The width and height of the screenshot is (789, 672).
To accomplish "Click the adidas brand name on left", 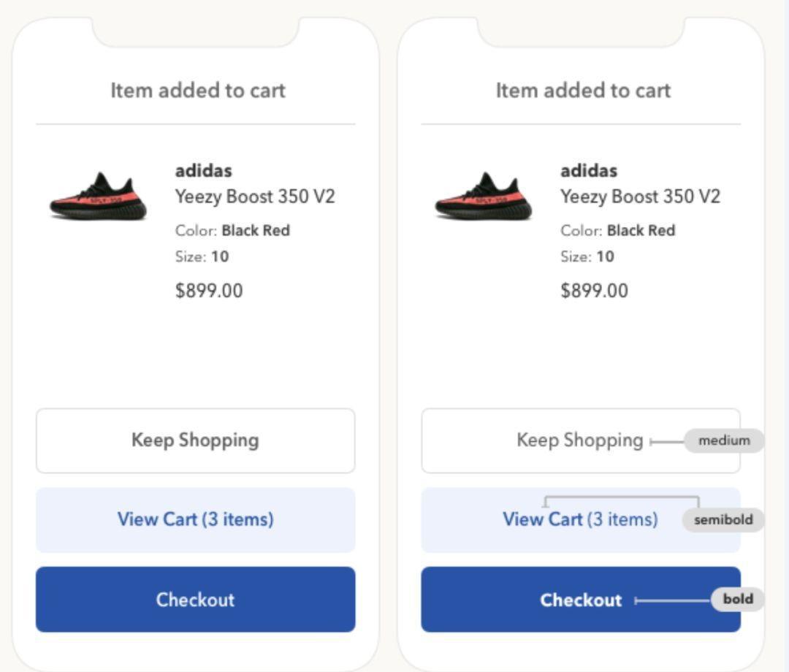I will 204,170.
